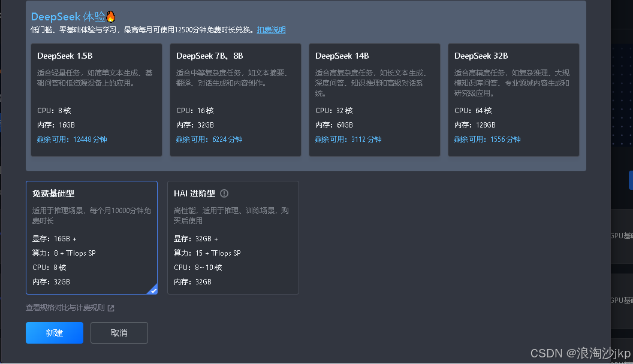
Task: Click the info icon next to HAI 进阶型
Action: point(224,193)
